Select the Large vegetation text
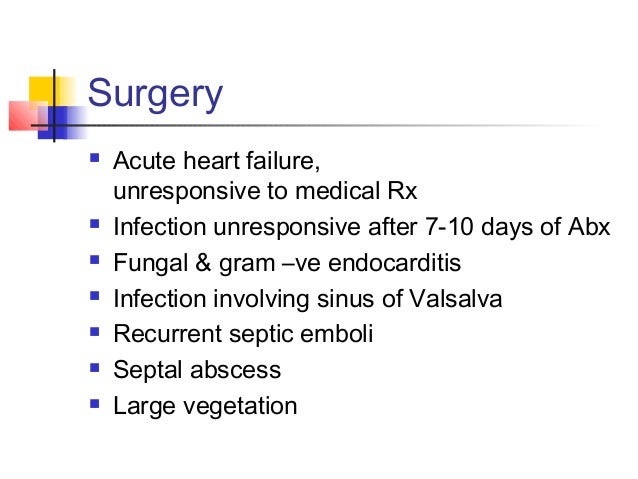This screenshot has height=479, width=638. point(205,407)
